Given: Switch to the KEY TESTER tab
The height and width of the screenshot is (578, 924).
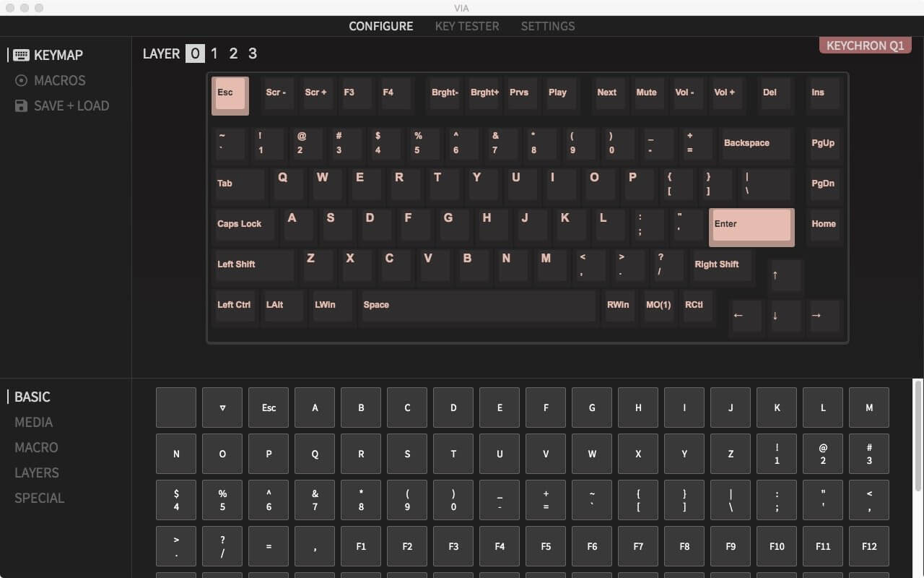Looking at the screenshot, I should click(x=467, y=26).
